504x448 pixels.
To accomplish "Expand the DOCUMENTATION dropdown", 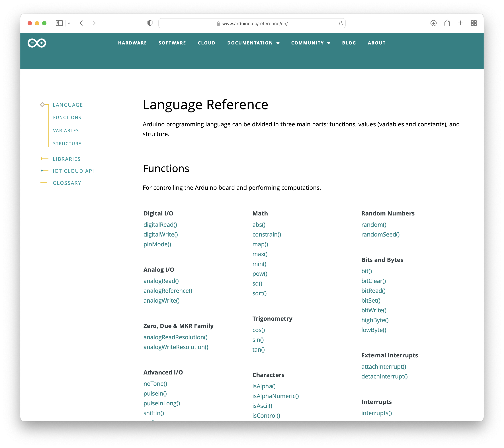I will pos(253,43).
